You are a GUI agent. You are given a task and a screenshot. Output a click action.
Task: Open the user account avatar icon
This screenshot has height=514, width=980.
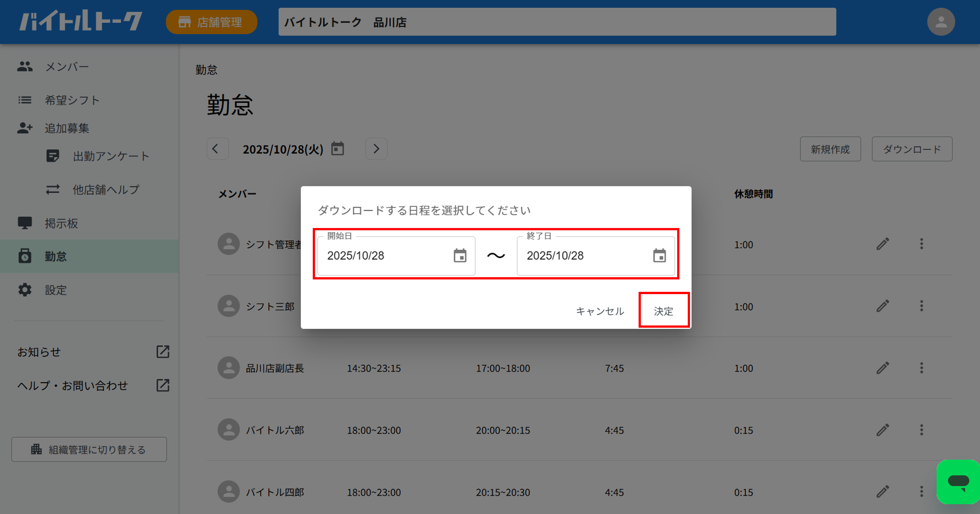[x=941, y=22]
